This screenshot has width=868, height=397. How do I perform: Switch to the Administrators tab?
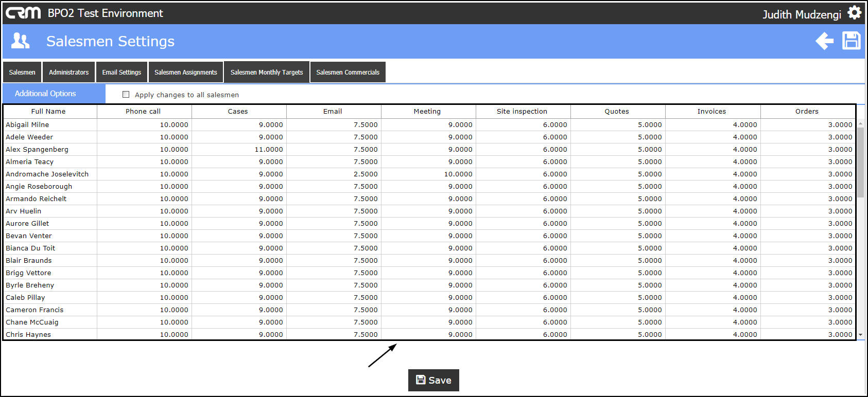pyautogui.click(x=68, y=73)
